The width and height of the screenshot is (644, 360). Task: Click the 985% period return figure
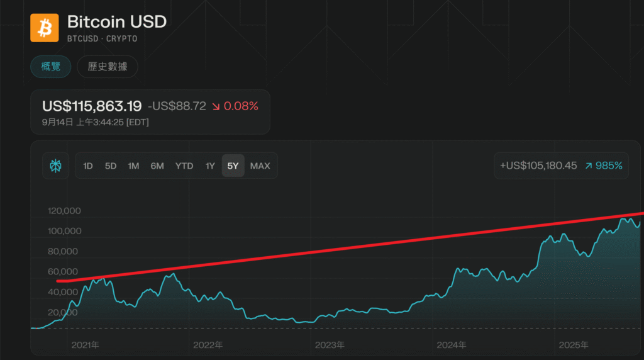(604, 166)
